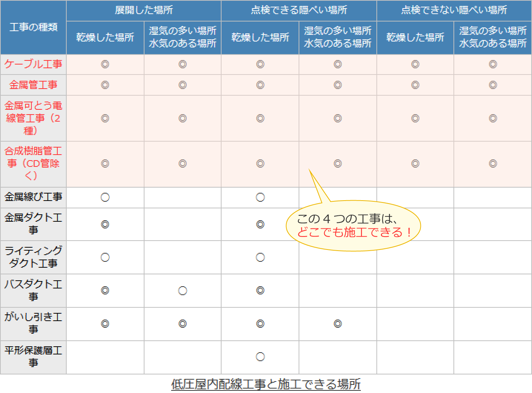Select the 金属可とう電線管工事 row label
Viewport: 532px width, 393px height.
(33, 118)
